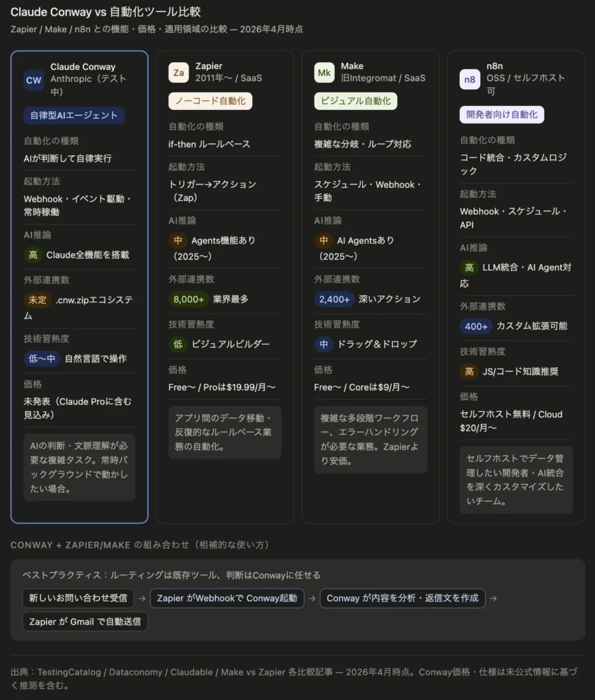The image size is (595, 700).
Task: Click the 低〜中 skill level badge
Action: 41,358
